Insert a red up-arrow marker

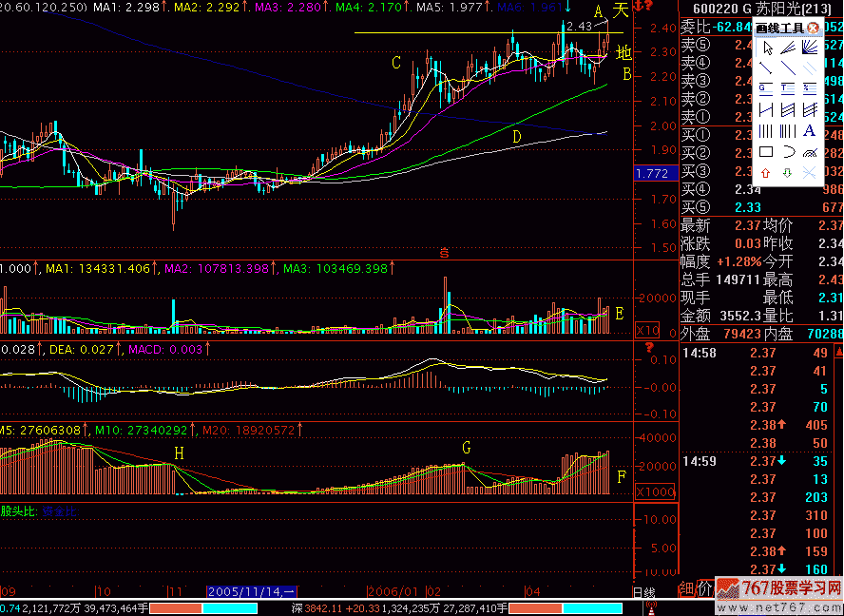[x=765, y=173]
